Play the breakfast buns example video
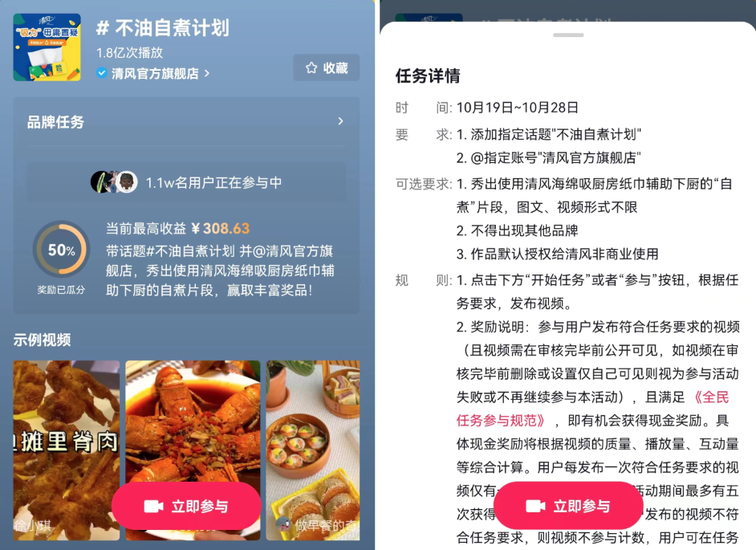This screenshot has height=550, width=756. (x=313, y=450)
